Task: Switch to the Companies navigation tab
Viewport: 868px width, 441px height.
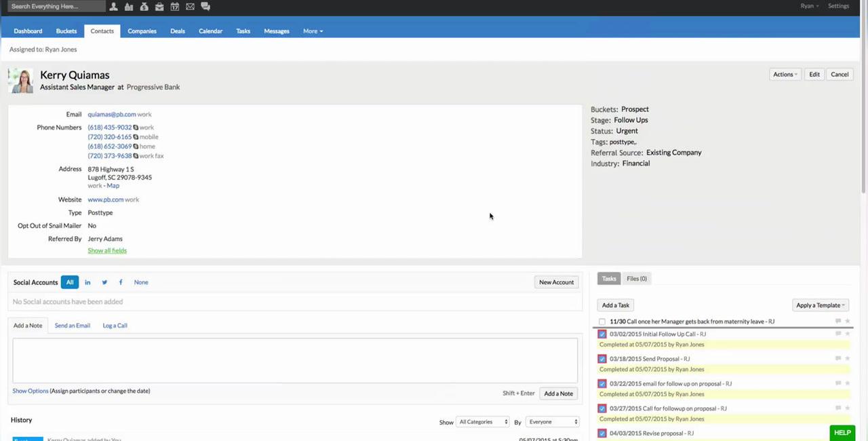Action: point(142,31)
